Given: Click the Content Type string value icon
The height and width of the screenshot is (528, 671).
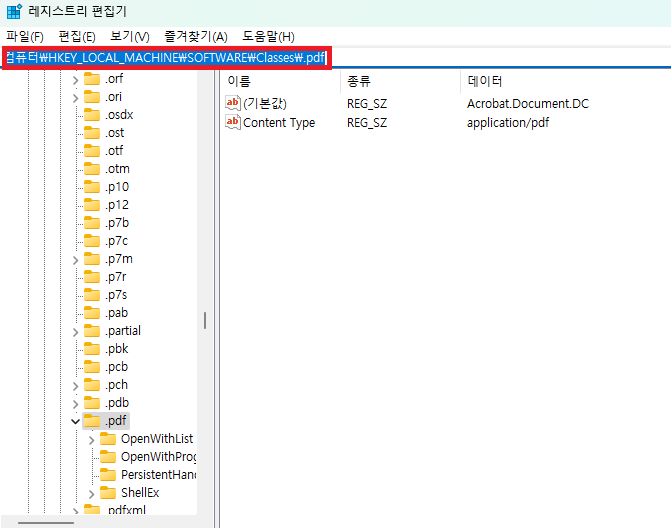Looking at the screenshot, I should coord(233,122).
